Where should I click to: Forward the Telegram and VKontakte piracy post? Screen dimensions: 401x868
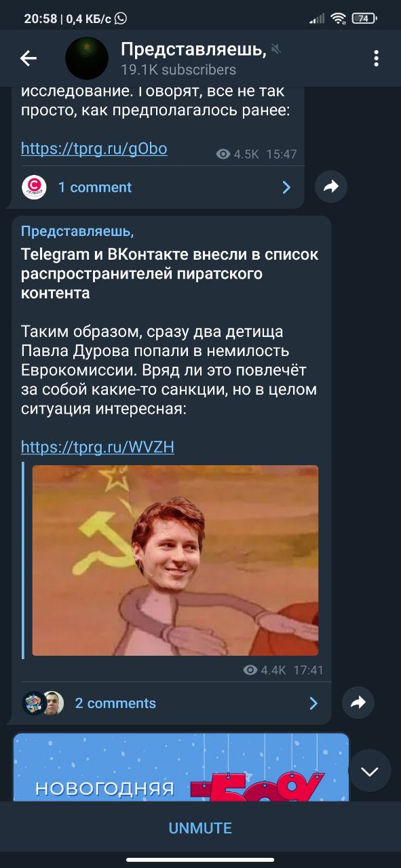358,703
